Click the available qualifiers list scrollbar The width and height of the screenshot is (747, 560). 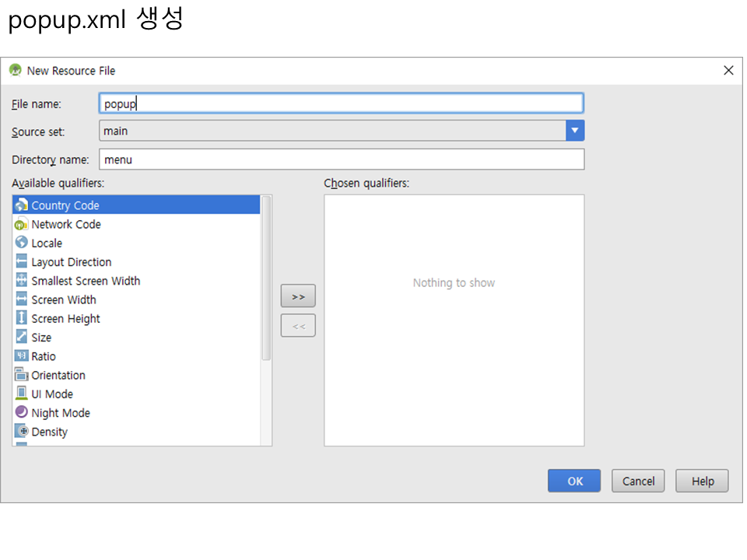266,278
